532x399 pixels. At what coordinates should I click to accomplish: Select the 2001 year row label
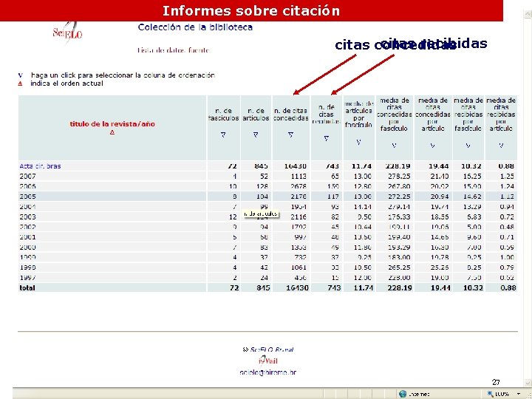click(x=27, y=237)
